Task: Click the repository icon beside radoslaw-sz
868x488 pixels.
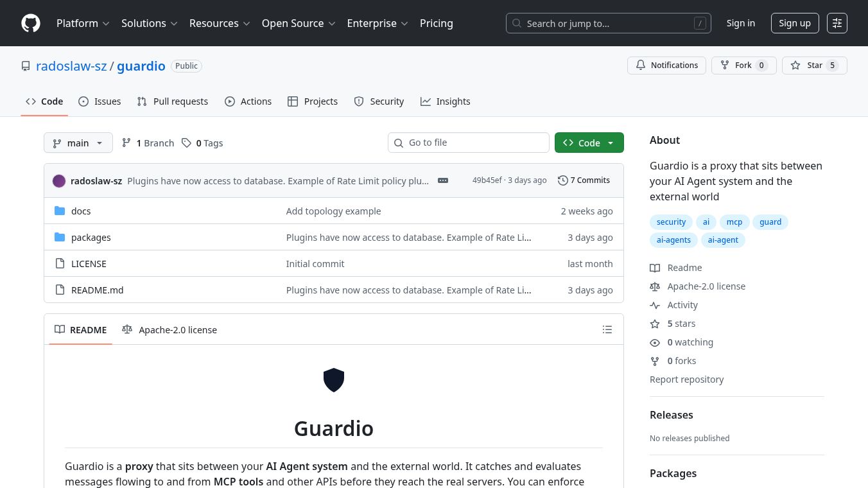Action: click(x=26, y=66)
